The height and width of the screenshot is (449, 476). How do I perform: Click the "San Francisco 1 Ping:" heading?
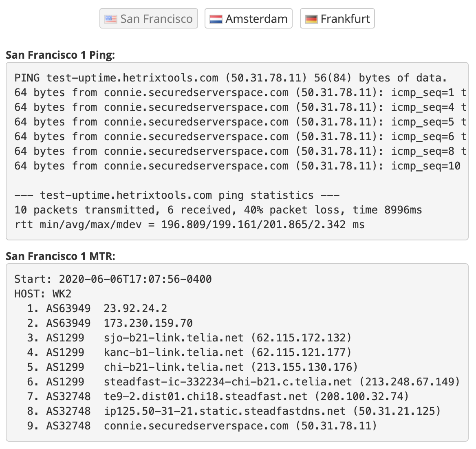[60, 55]
